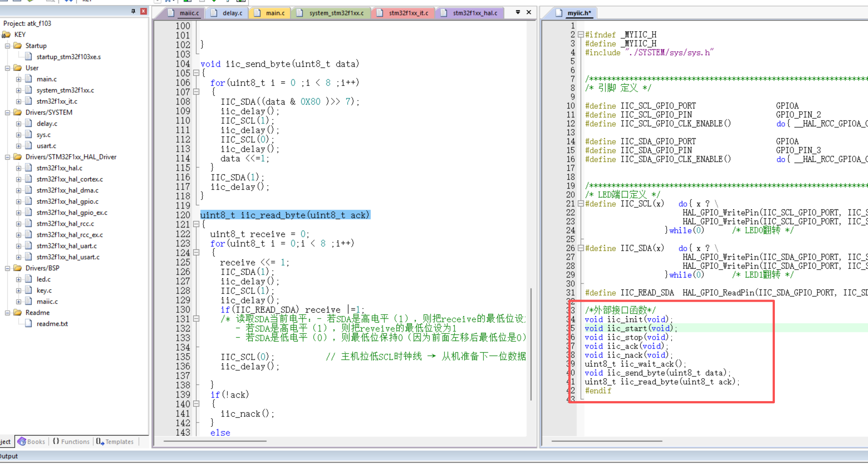
Task: Click the KEY target icon in the project tree
Action: [6, 35]
